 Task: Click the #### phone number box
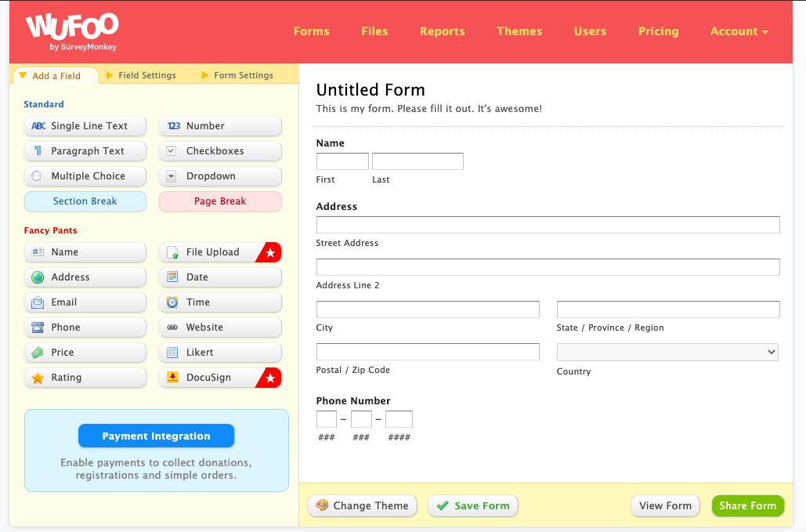[399, 419]
